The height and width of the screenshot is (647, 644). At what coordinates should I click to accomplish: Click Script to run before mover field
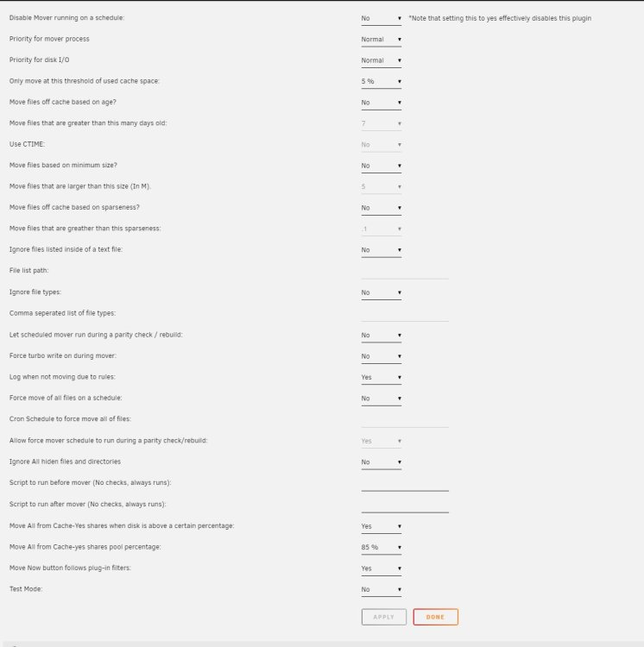[405, 484]
